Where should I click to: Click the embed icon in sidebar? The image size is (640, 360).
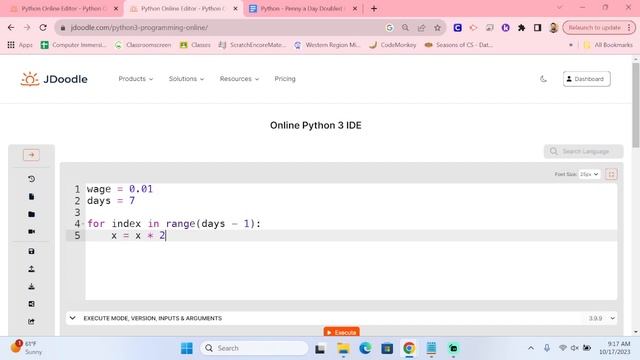31,304
